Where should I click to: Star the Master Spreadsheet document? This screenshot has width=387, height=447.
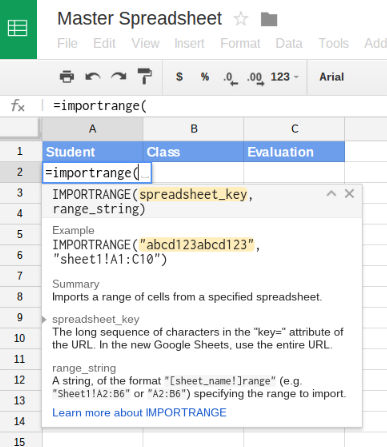click(241, 19)
